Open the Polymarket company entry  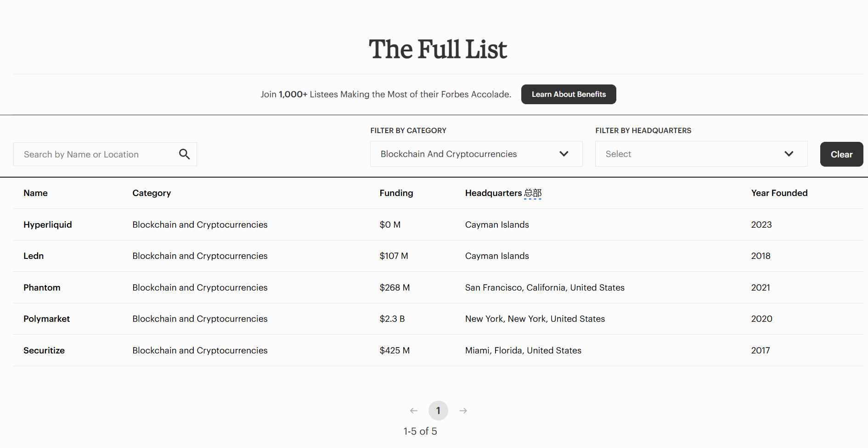click(x=46, y=319)
